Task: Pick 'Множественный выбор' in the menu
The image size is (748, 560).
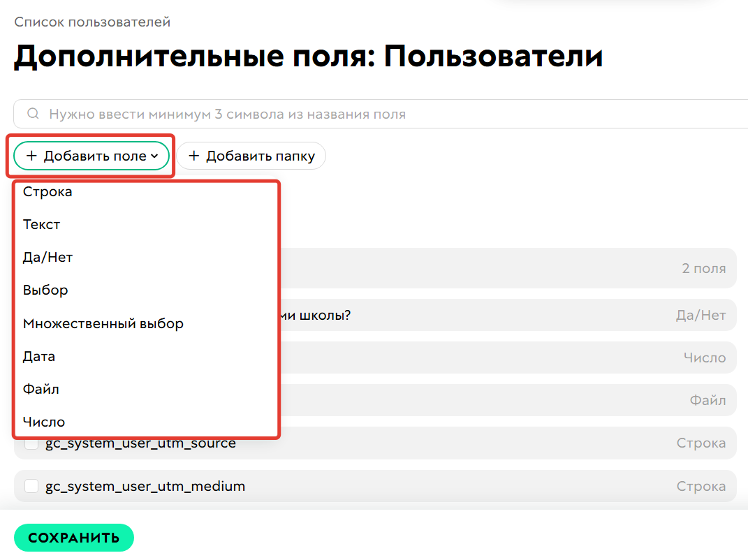Action: coord(103,324)
